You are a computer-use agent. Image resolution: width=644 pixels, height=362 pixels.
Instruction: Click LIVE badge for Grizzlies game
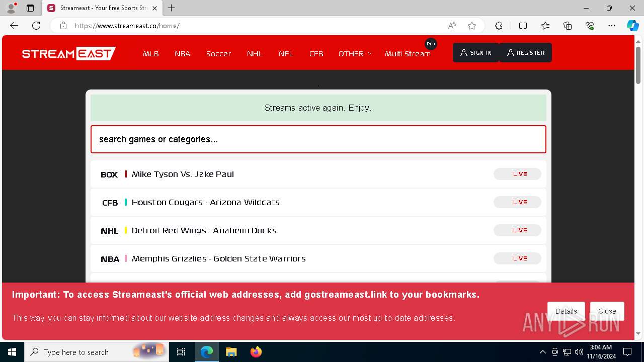point(517,258)
